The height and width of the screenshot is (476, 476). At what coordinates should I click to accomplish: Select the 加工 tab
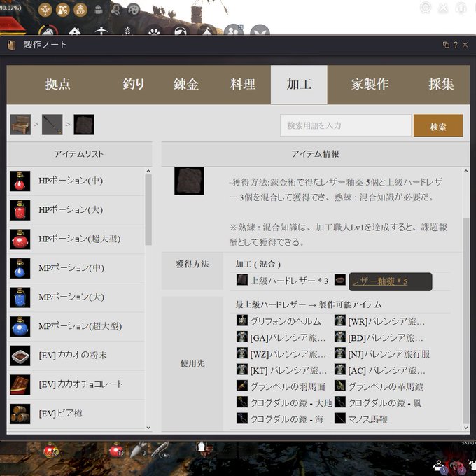pos(299,85)
